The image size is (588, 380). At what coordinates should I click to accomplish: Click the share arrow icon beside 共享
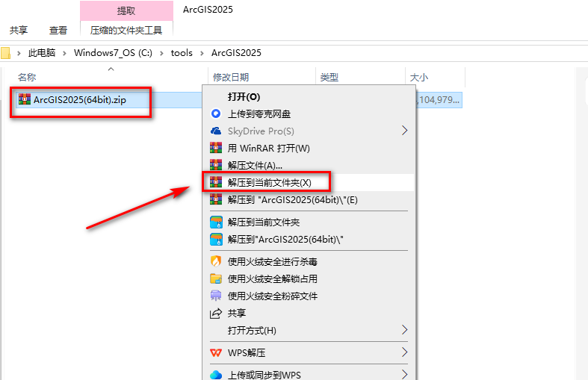click(x=216, y=313)
